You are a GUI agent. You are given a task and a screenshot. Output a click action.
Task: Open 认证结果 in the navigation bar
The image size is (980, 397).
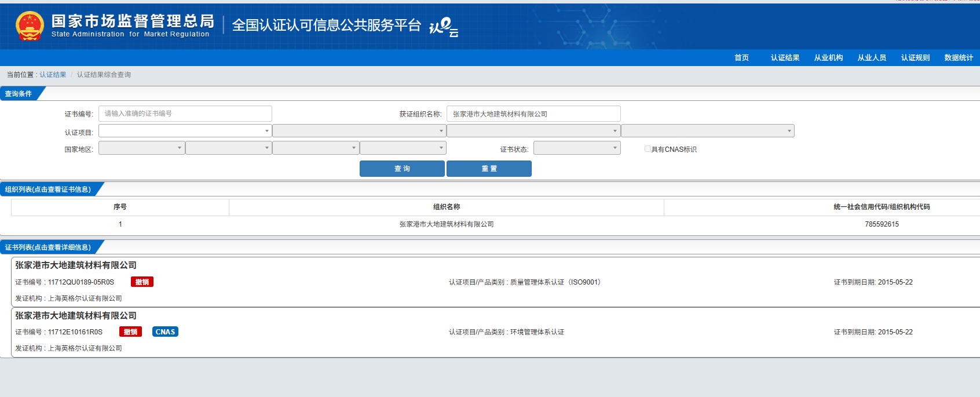coord(785,58)
